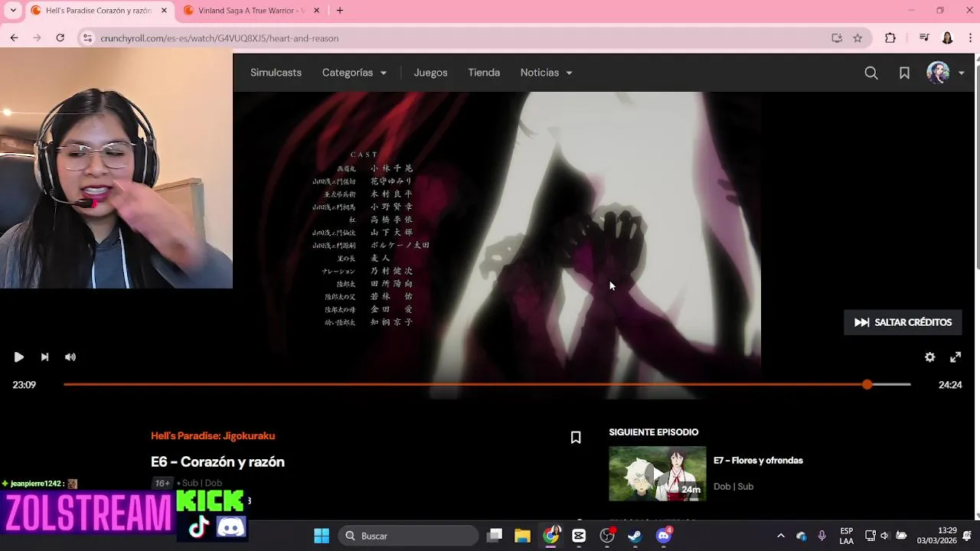This screenshot has height=551, width=980.
Task: Open the Chrome profile avatar
Action: pos(947,38)
